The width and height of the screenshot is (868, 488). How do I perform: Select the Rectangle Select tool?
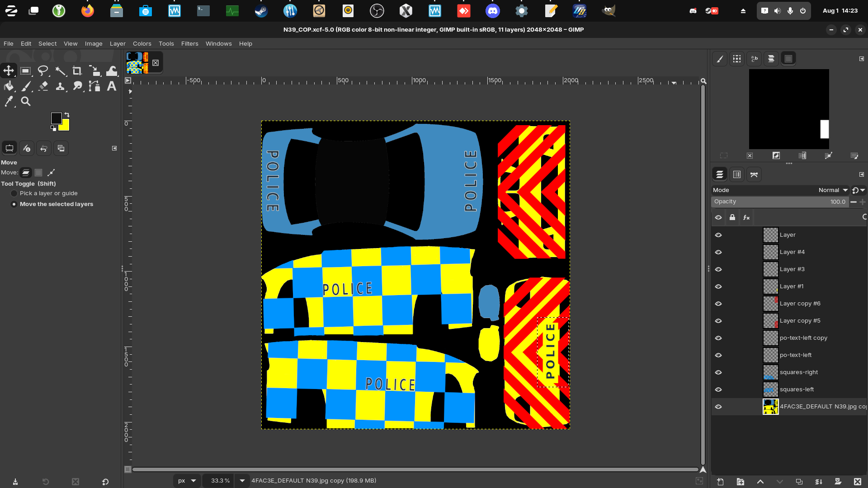pyautogui.click(x=26, y=71)
